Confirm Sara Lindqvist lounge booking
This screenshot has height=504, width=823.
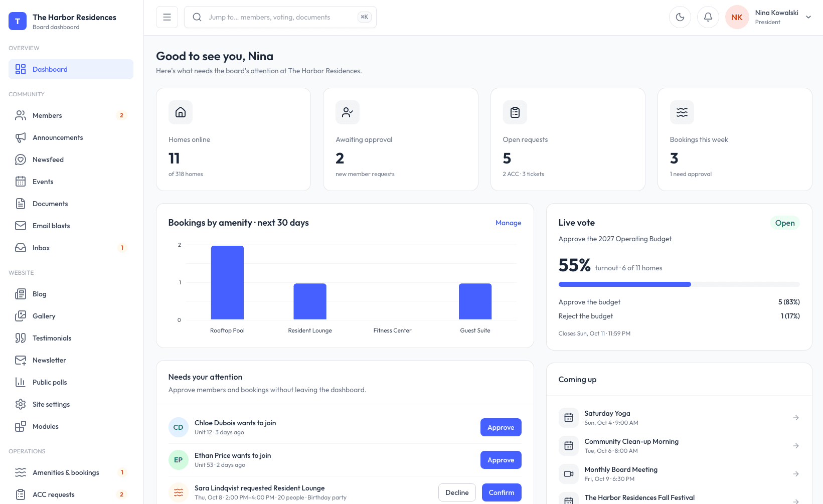tap(502, 492)
